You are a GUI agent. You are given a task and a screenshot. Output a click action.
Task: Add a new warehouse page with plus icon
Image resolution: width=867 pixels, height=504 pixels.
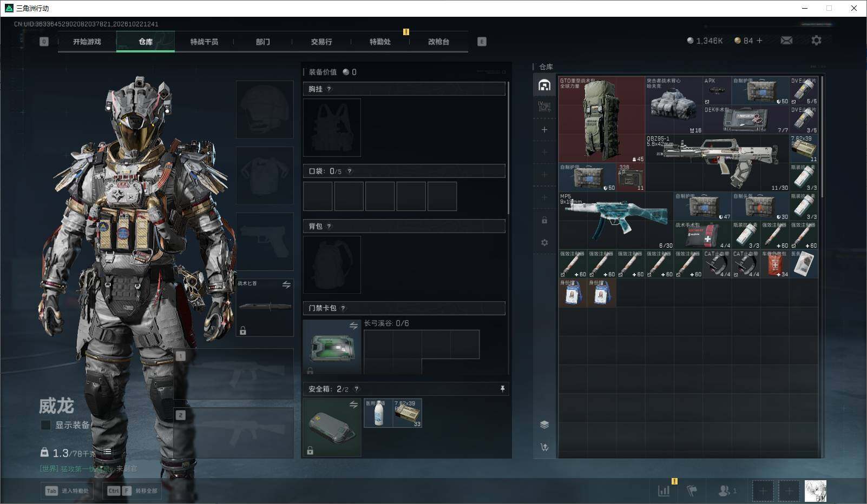[x=544, y=130]
